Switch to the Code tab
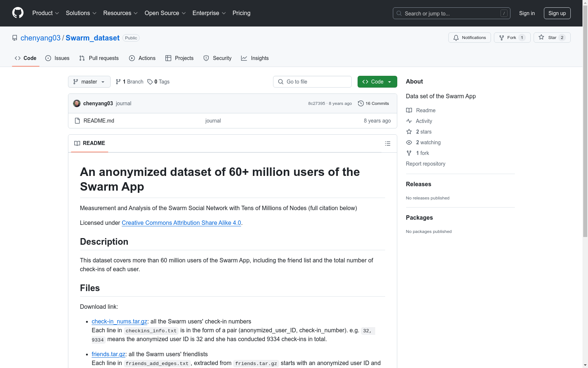The image size is (588, 368). [x=26, y=58]
